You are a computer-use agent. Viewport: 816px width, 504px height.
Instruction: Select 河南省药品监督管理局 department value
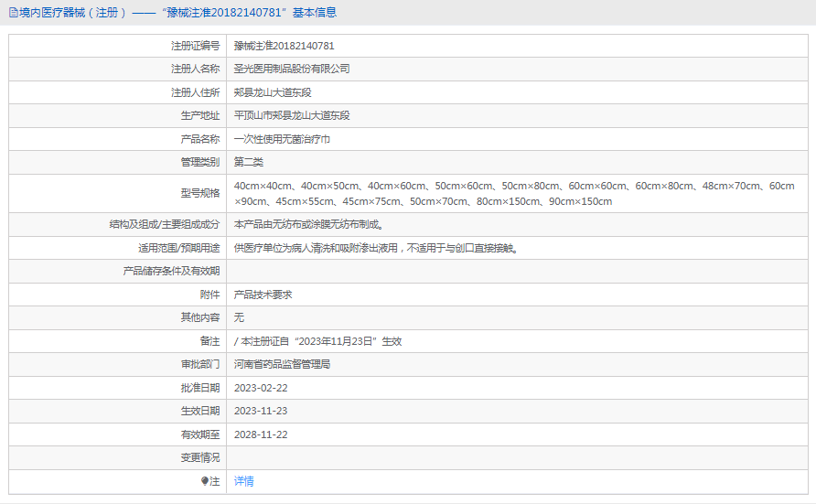pyautogui.click(x=282, y=364)
